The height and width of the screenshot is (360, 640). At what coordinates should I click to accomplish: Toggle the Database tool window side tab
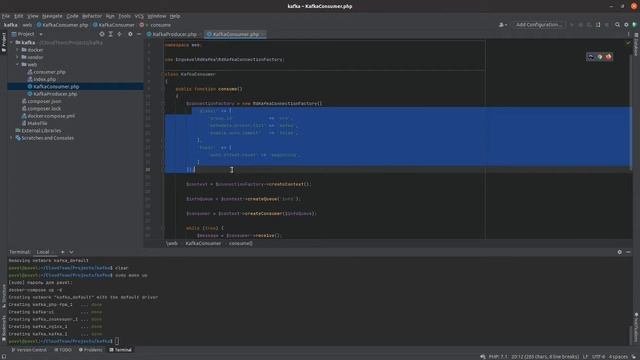click(x=636, y=45)
